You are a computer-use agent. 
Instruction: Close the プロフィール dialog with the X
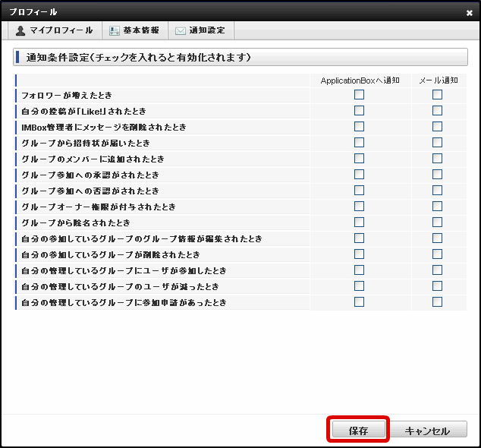pos(470,13)
